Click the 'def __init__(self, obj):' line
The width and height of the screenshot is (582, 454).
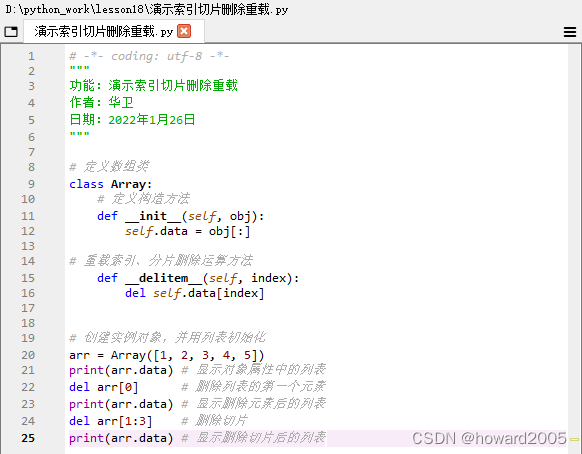[x=180, y=216]
